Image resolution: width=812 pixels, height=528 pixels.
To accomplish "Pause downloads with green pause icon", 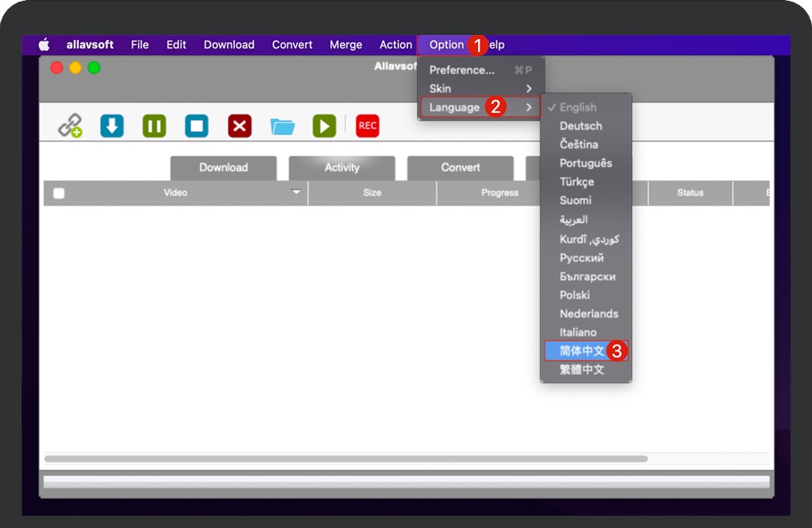I will pos(154,126).
